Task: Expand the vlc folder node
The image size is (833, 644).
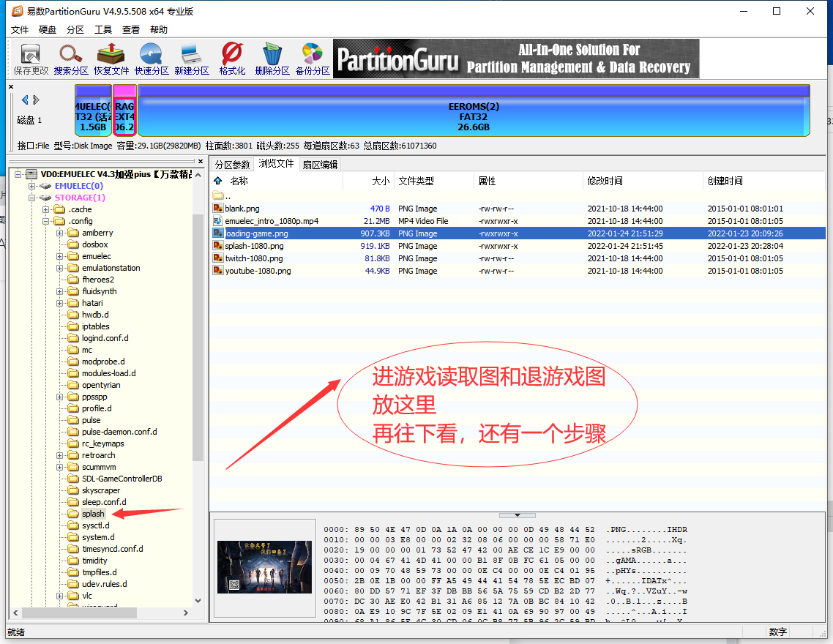Action: (x=59, y=596)
